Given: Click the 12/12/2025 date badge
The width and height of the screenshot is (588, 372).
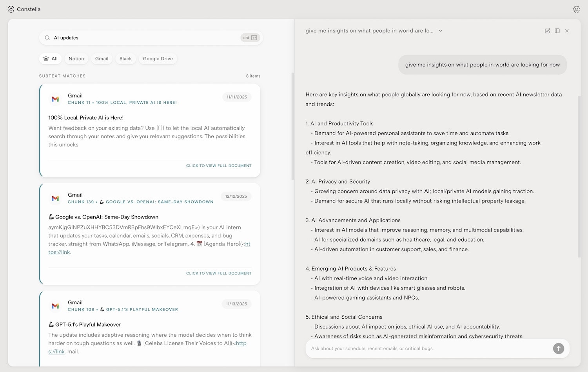Looking at the screenshot, I should point(236,197).
